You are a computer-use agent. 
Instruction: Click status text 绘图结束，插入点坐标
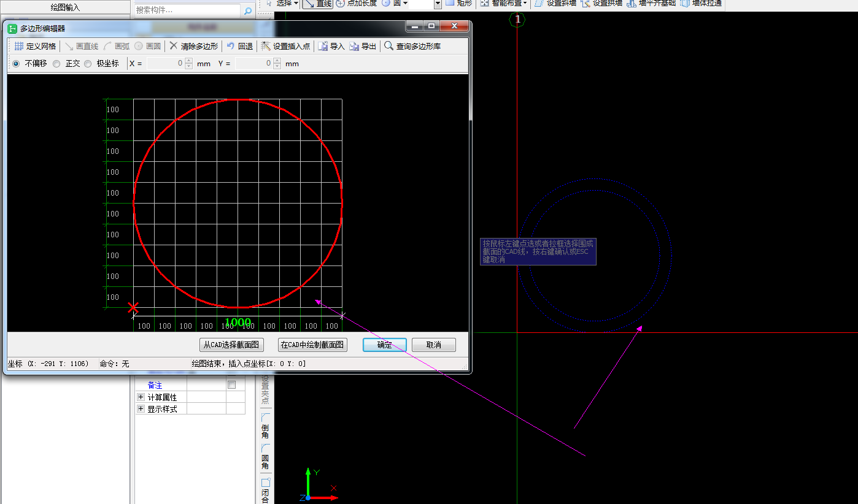pos(249,364)
